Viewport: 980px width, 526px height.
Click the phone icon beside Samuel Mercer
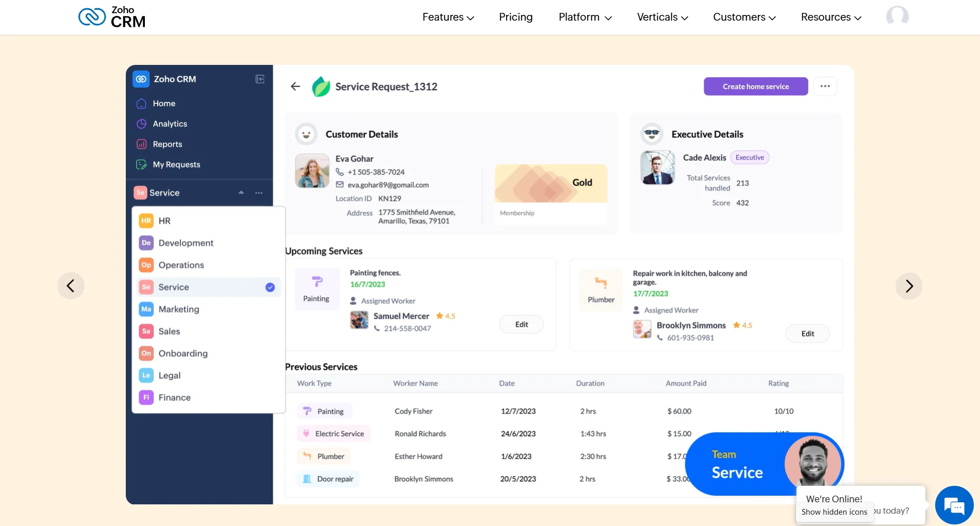pyautogui.click(x=377, y=328)
